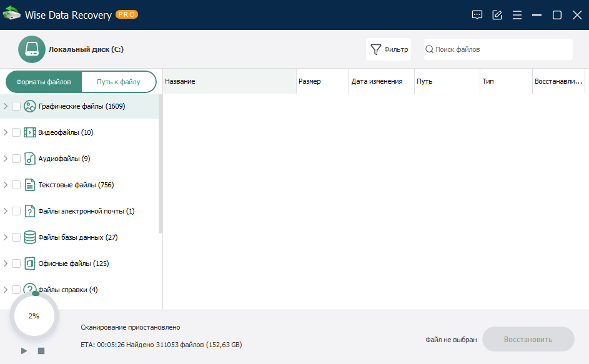589x364 pixels.
Task: Select the Текстовые файлы (756) row text
Action: point(76,185)
